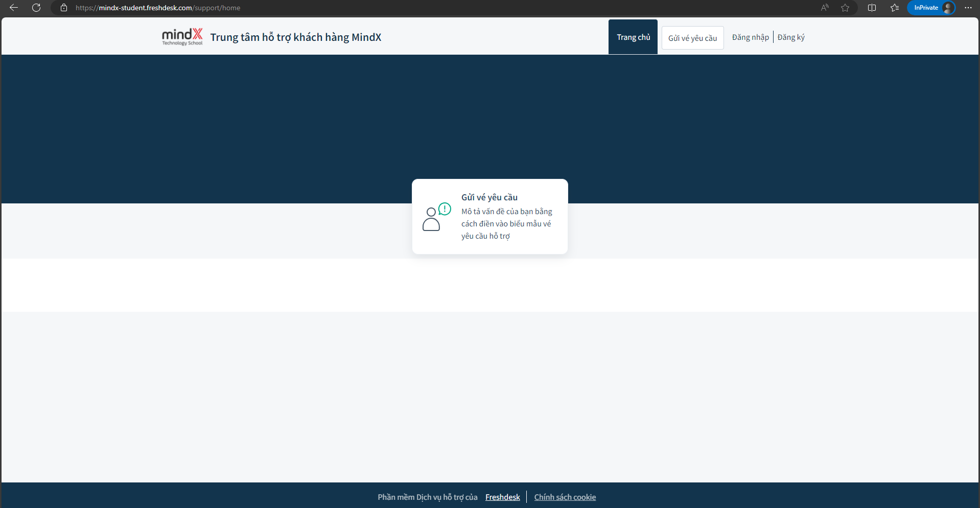Open the Đăng ký link

point(790,37)
